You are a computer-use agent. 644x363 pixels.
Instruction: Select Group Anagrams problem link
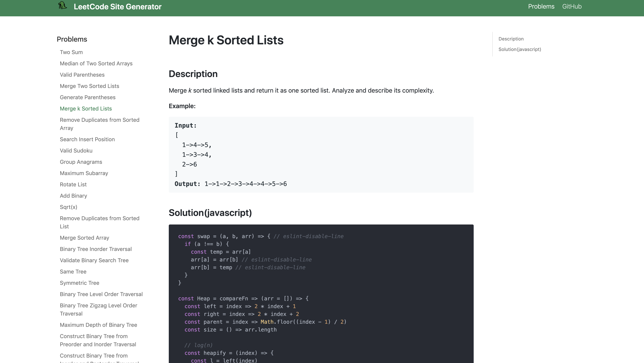[x=80, y=162]
